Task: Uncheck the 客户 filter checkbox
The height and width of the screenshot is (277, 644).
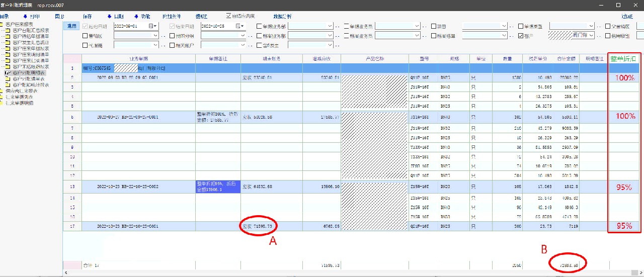Action: [521, 36]
